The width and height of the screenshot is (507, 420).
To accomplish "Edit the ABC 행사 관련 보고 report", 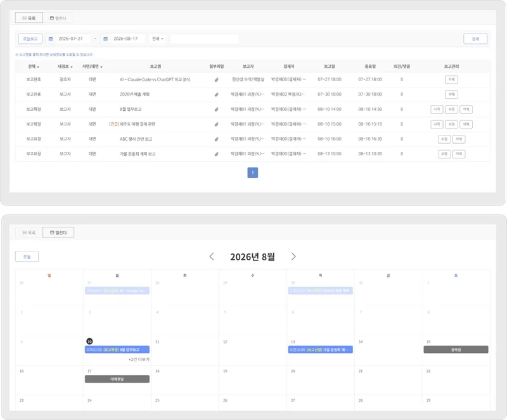I will click(444, 139).
